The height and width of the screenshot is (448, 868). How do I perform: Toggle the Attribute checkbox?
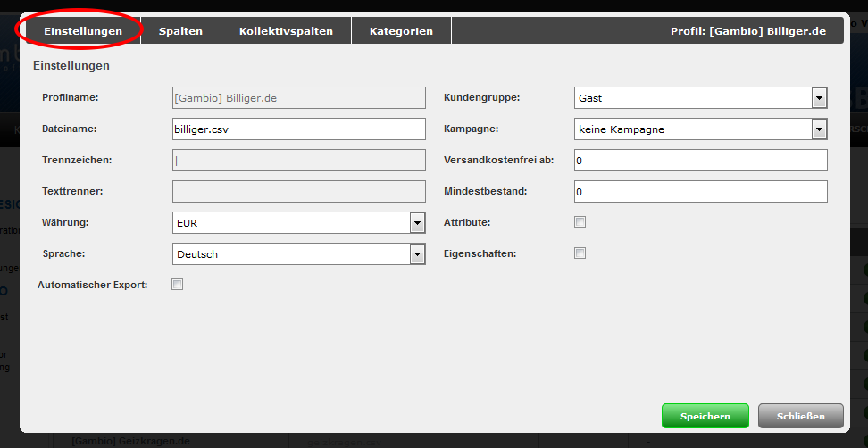pyautogui.click(x=580, y=221)
